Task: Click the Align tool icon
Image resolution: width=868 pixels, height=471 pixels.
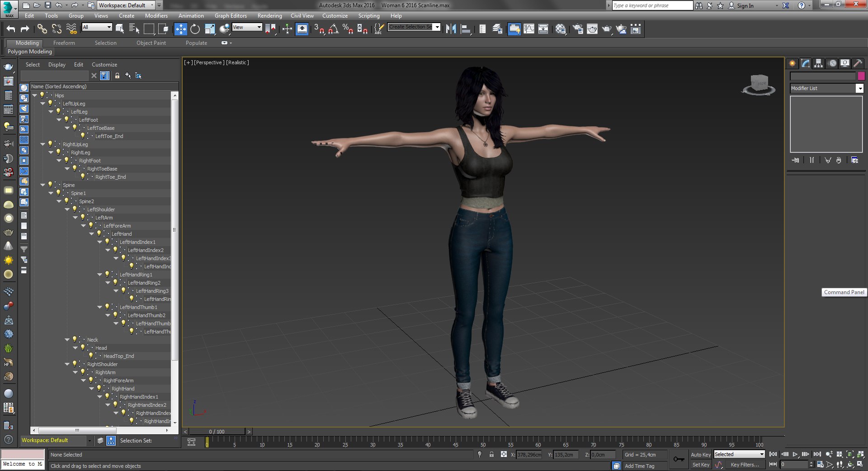Action: (466, 29)
